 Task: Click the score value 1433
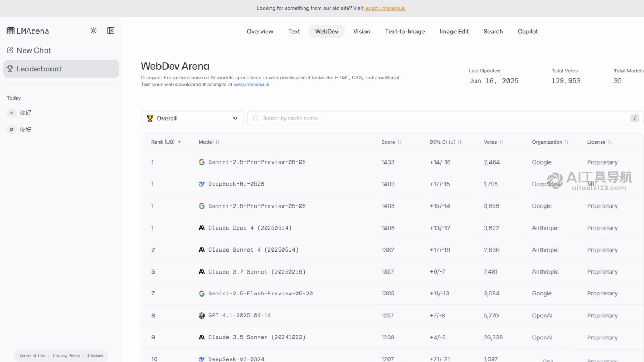[x=388, y=162]
